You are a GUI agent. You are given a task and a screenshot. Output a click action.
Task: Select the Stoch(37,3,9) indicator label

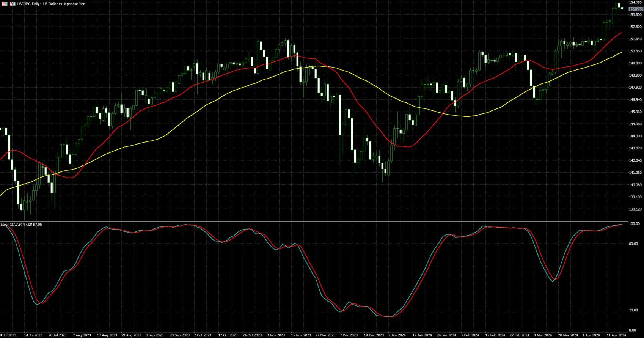point(21,225)
